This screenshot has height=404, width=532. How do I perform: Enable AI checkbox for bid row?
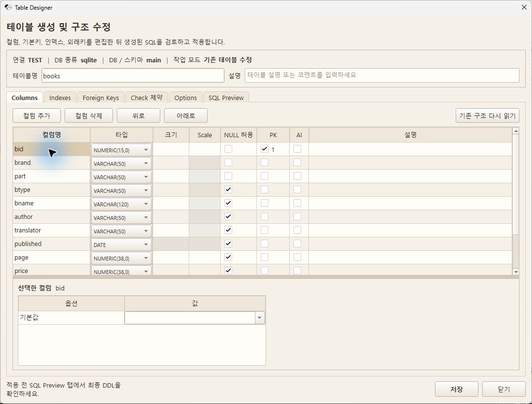click(297, 149)
